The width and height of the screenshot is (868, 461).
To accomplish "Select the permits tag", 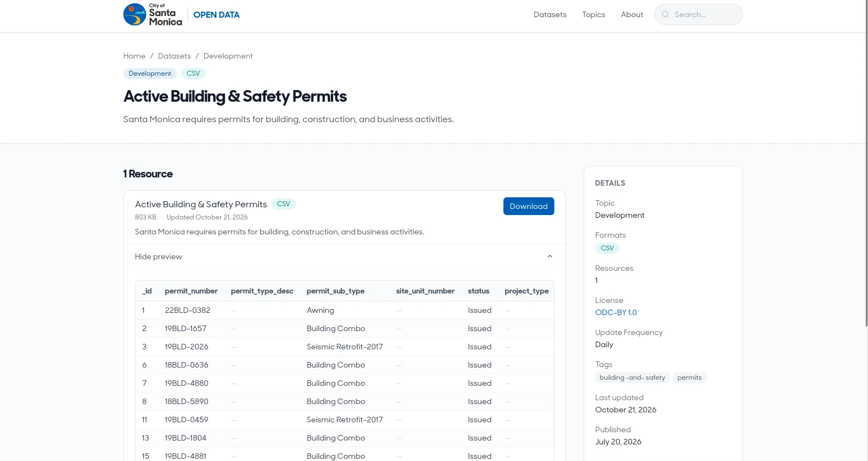I will point(689,378).
